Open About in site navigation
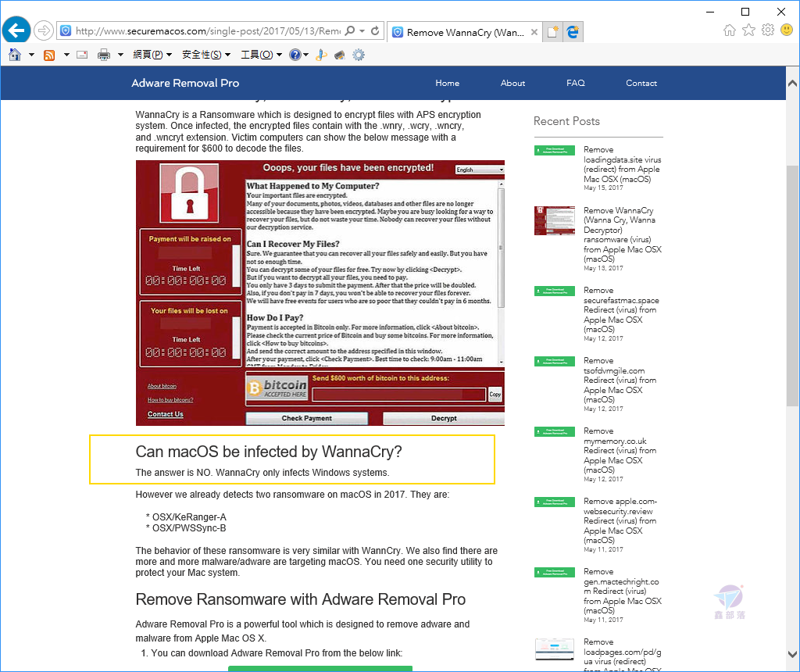Viewport: 800px width, 672px height. click(512, 83)
